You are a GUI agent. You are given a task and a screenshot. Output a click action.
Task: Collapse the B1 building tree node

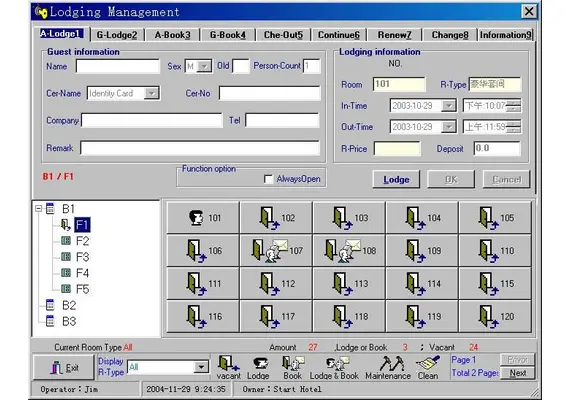pos(39,209)
